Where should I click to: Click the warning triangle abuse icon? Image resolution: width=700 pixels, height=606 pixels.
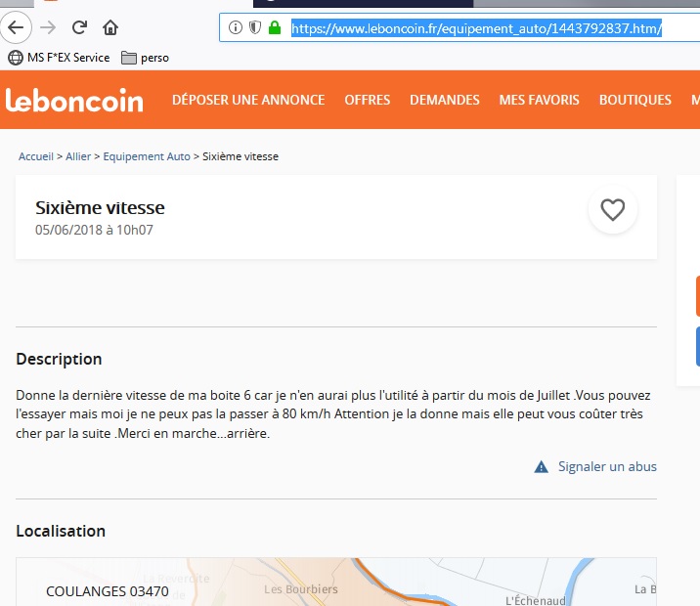(x=541, y=467)
